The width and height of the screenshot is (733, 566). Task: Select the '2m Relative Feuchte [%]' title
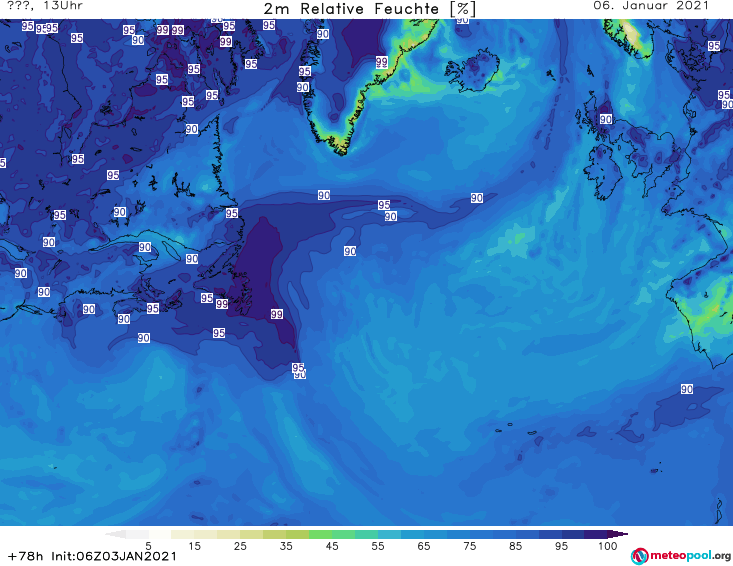(x=370, y=9)
